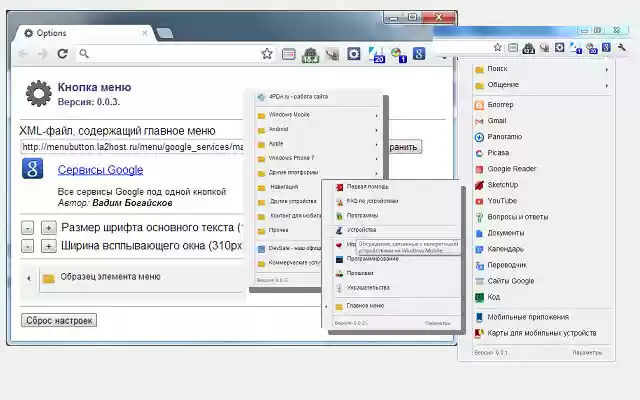Click star icon in right browser window toolbar
Image resolution: width=640 pixels, height=400 pixels.
coord(497,47)
